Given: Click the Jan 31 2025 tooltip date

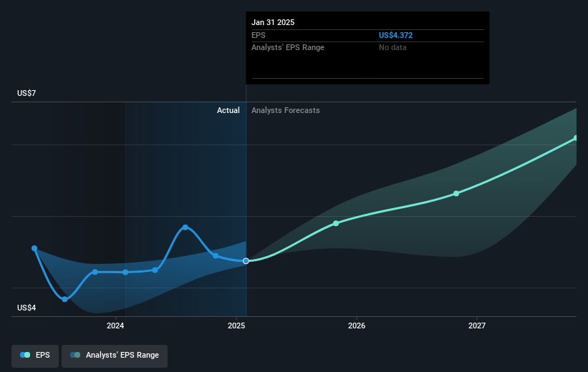Looking at the screenshot, I should click(273, 22).
